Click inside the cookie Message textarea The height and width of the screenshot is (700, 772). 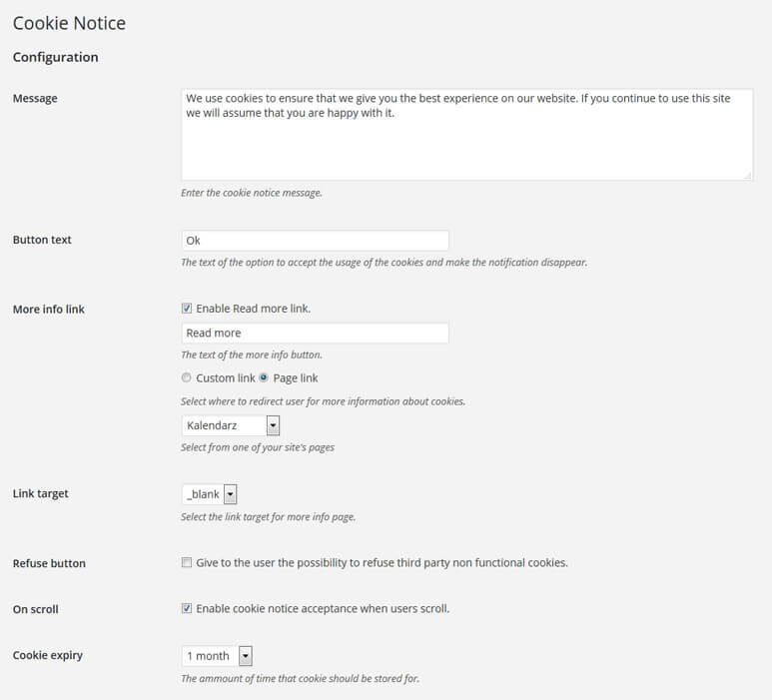coord(466,135)
